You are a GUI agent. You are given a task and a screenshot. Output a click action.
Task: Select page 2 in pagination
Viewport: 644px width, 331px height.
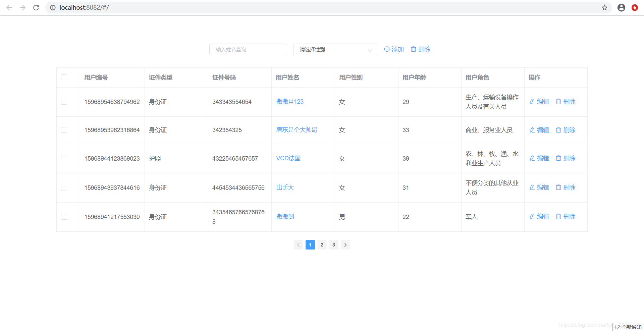pos(322,245)
